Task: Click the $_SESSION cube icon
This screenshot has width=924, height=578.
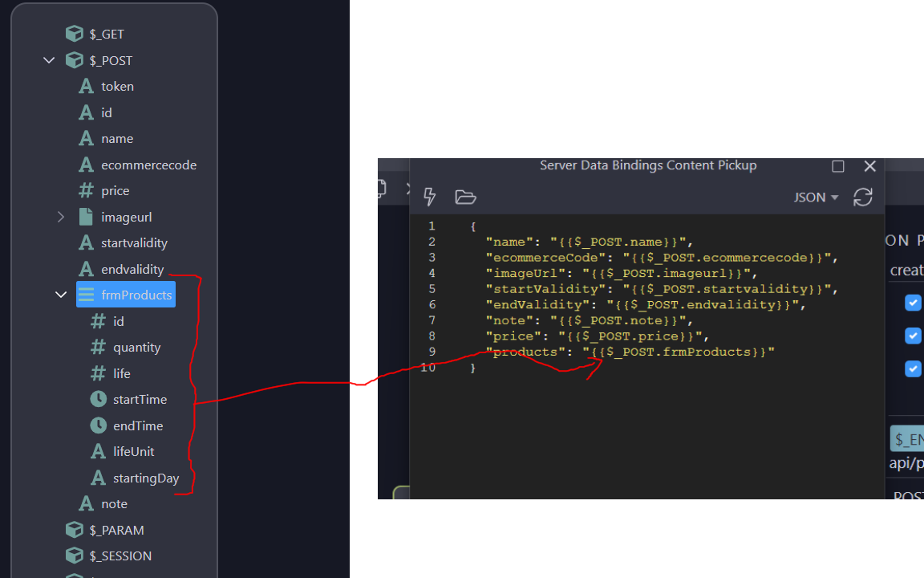Action: pos(74,556)
